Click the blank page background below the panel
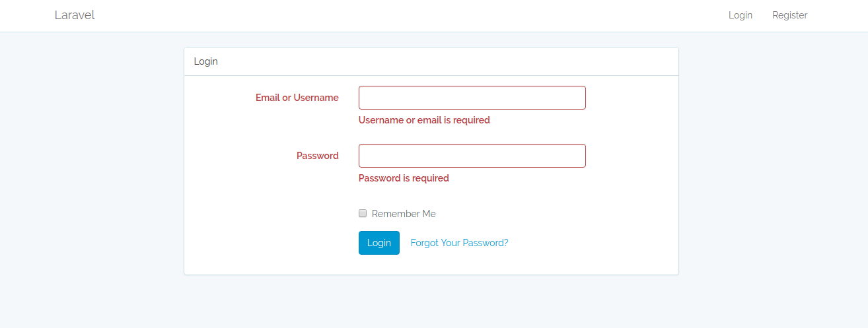Image resolution: width=868 pixels, height=328 pixels. (431, 302)
